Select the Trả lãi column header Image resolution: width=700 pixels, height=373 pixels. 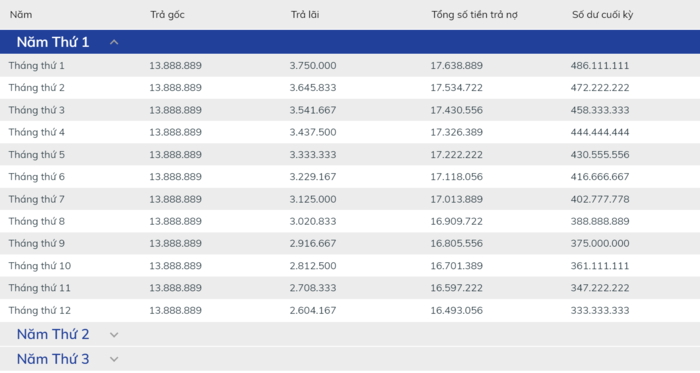coord(305,15)
